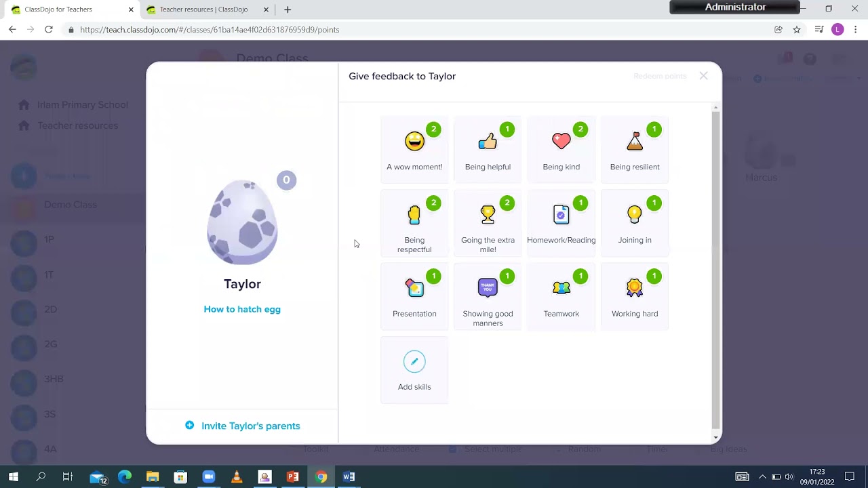Open the browser share icon
Screen dimensions: 868x488
point(778,30)
